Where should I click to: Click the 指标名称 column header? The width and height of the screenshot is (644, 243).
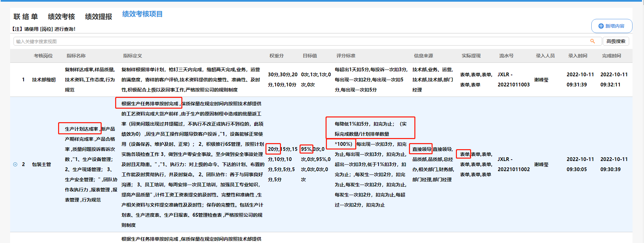pos(76,56)
